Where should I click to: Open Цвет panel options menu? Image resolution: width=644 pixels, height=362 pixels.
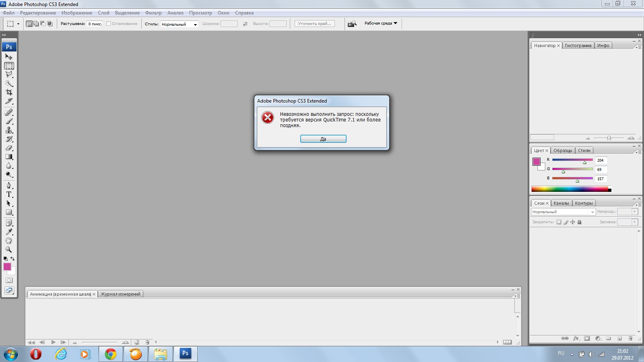(x=638, y=152)
